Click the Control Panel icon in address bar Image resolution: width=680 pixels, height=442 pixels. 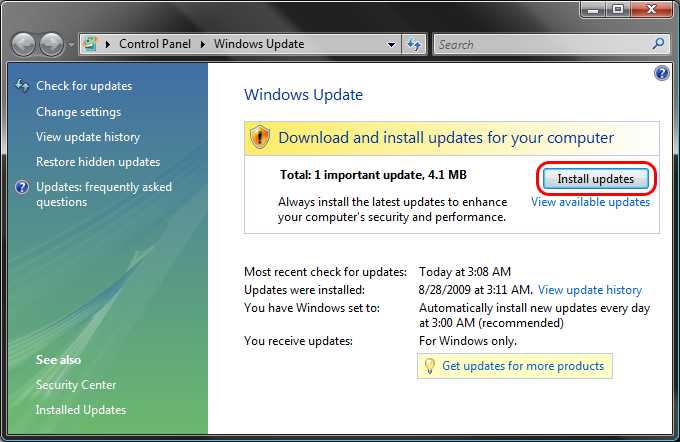click(90, 44)
